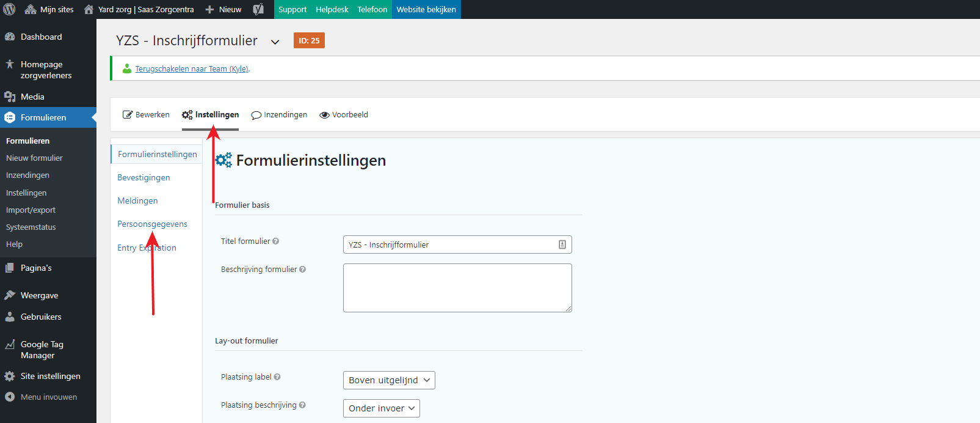980x423 pixels.
Task: Open the Inzendingen sidebar submenu item
Action: [27, 175]
